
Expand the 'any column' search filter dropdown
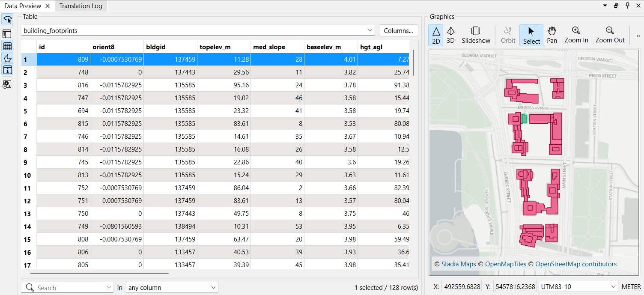click(x=172, y=288)
